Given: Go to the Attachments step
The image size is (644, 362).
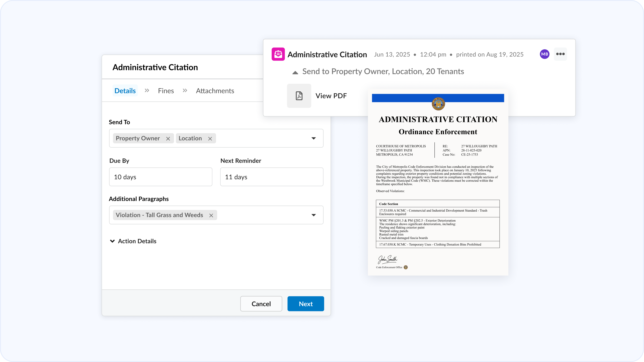Looking at the screenshot, I should 215,91.
